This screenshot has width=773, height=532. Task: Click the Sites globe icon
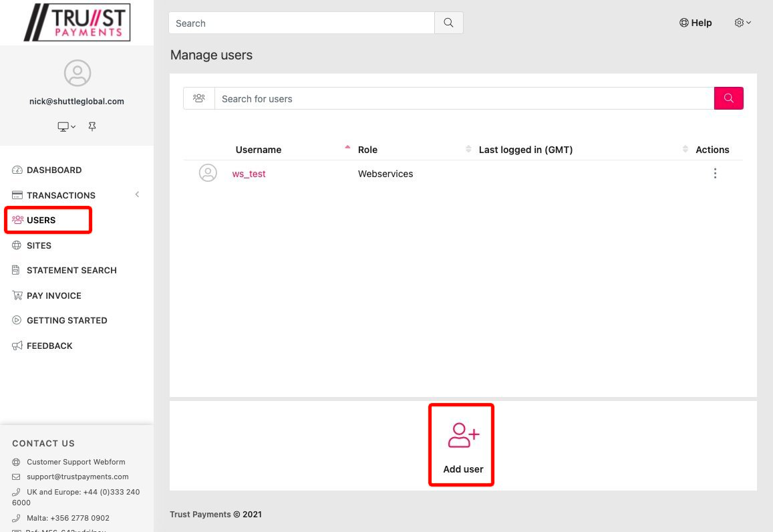tap(17, 245)
